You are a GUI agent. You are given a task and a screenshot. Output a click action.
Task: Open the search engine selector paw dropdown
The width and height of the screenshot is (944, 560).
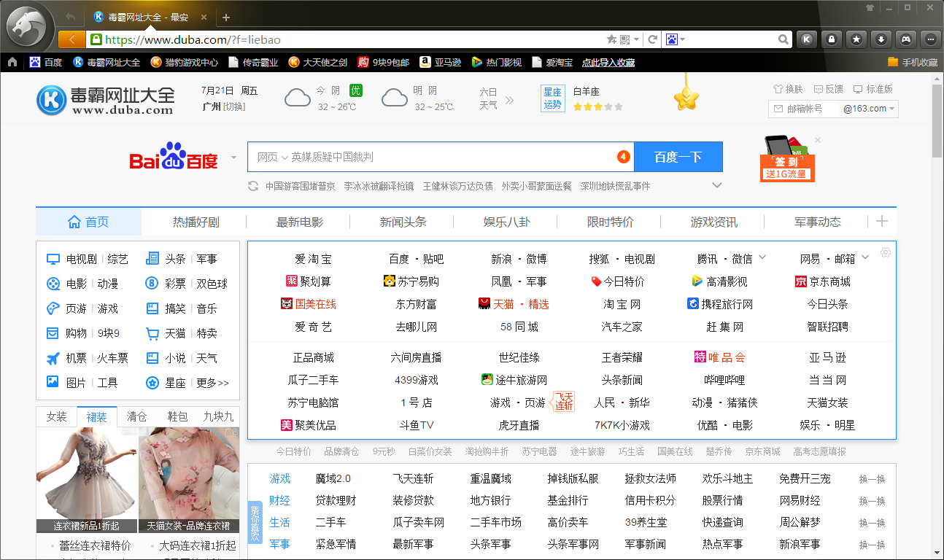673,39
